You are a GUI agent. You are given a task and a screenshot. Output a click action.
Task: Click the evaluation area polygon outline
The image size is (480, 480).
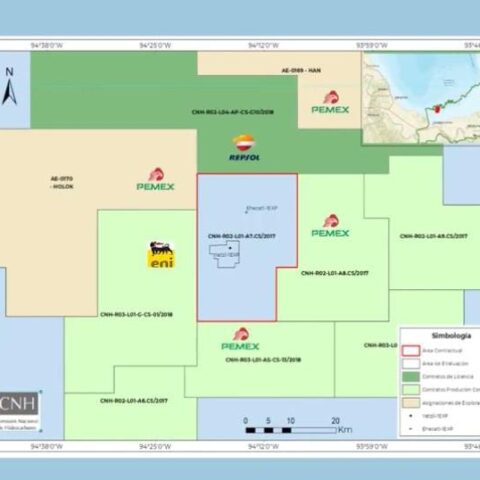[224, 255]
